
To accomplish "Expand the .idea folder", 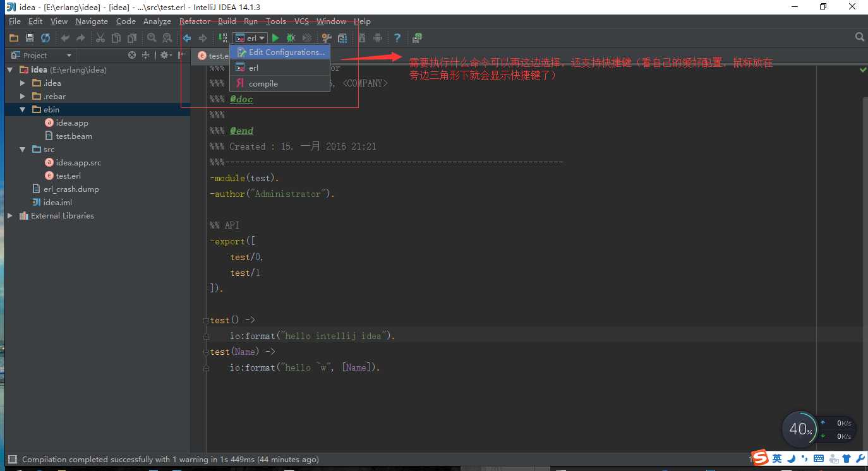I will coord(23,83).
